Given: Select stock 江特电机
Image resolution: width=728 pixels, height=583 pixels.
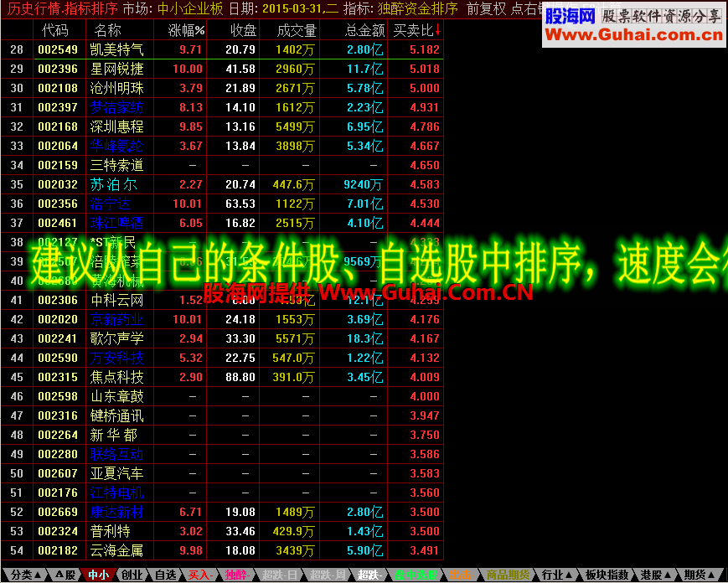Looking at the screenshot, I should (117, 493).
